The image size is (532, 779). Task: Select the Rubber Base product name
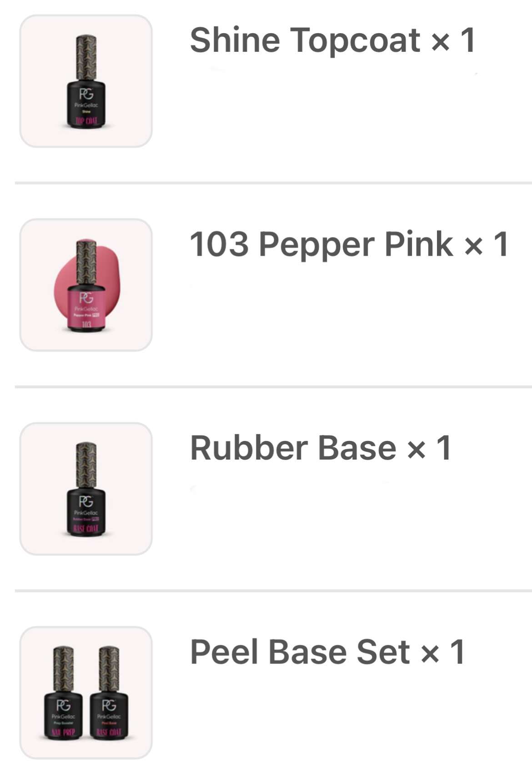tap(293, 448)
